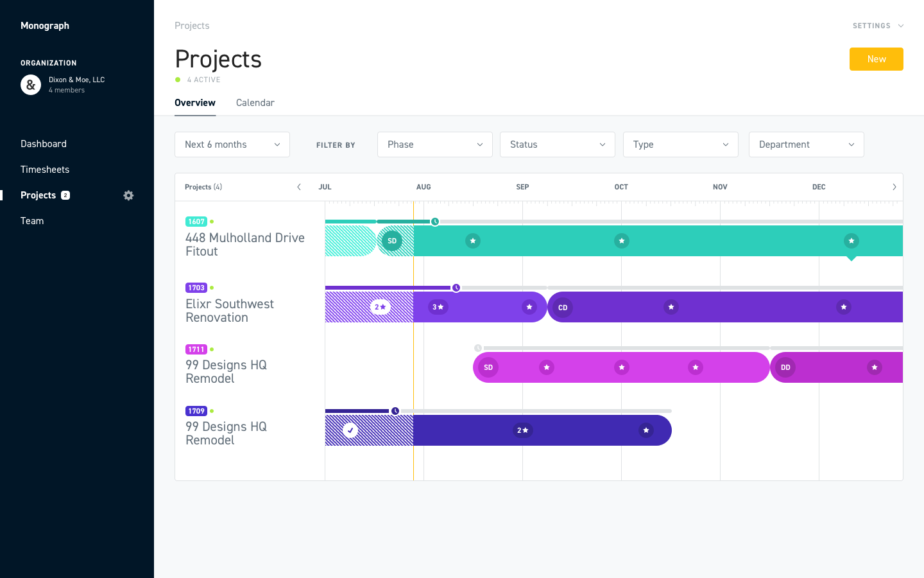Image resolution: width=924 pixels, height=578 pixels.
Task: Open Team in sidebar
Action: [32, 221]
